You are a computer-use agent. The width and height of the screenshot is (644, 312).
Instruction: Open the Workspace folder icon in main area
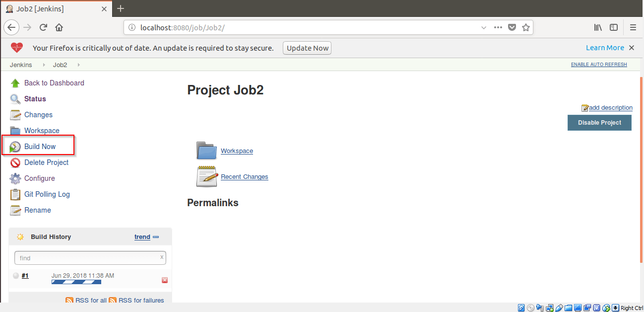206,151
